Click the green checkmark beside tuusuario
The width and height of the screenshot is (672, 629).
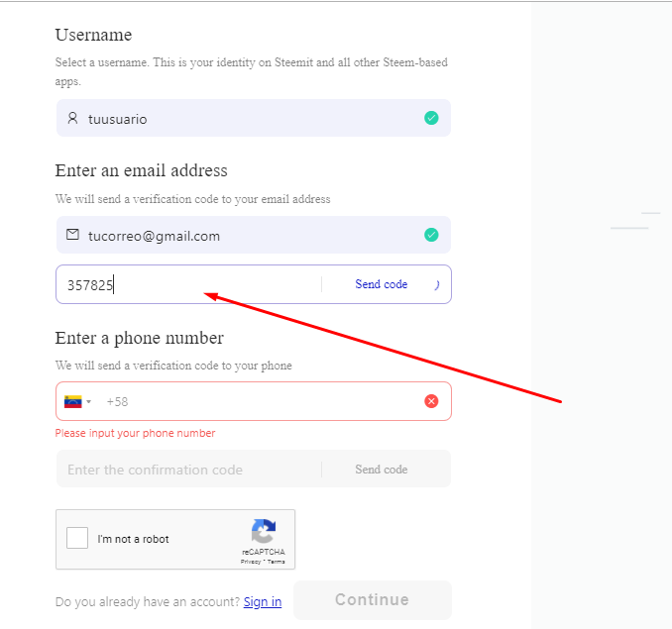[x=431, y=118]
